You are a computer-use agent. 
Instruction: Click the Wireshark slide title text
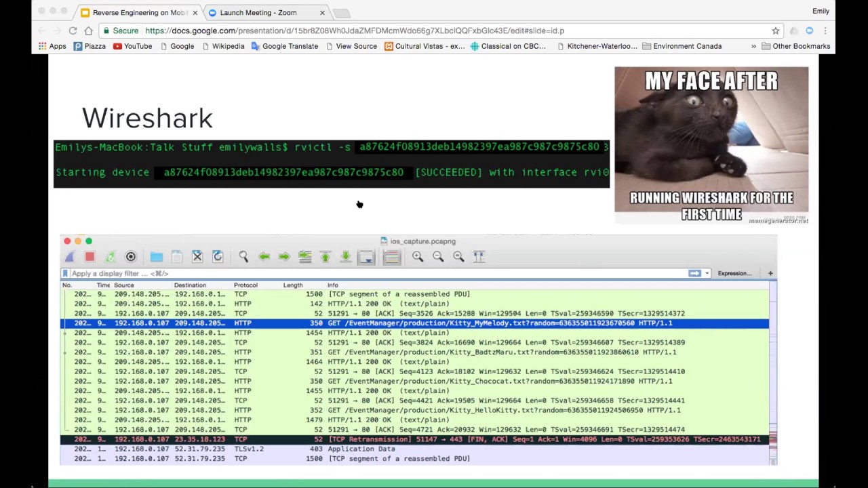(x=147, y=119)
